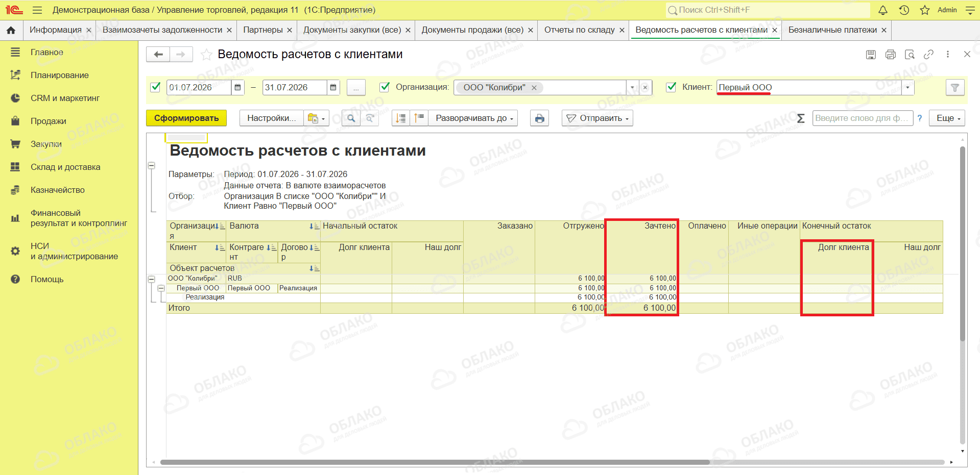Collapse the report parameters group
The image size is (980, 475).
pos(152,166)
